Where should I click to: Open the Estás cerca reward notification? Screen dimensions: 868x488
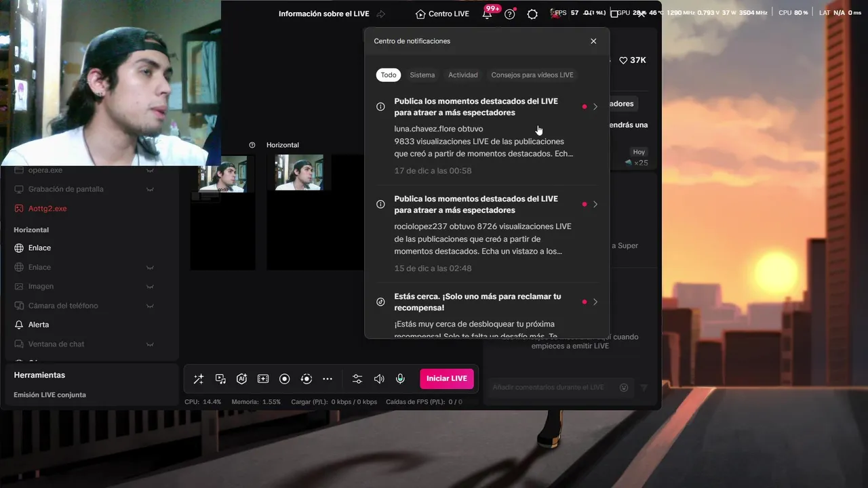[x=487, y=312]
